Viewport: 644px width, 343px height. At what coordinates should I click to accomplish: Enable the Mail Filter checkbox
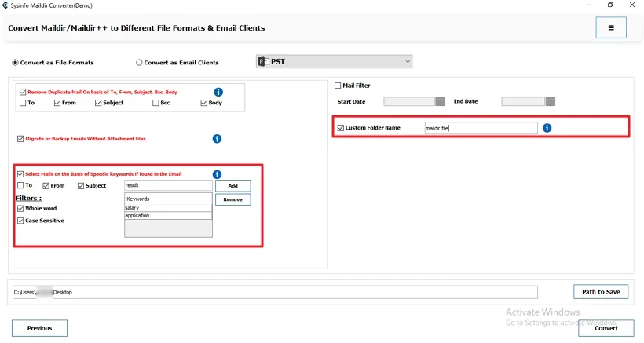(338, 86)
